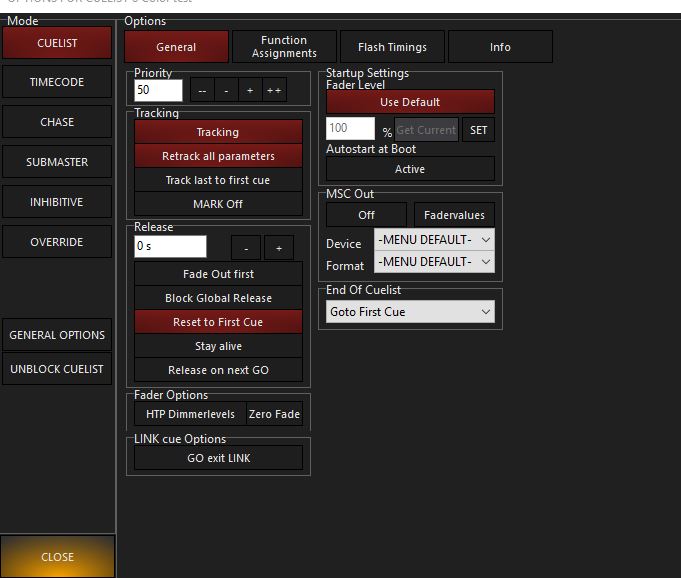Open the MSC Device dropdown

pyautogui.click(x=434, y=239)
